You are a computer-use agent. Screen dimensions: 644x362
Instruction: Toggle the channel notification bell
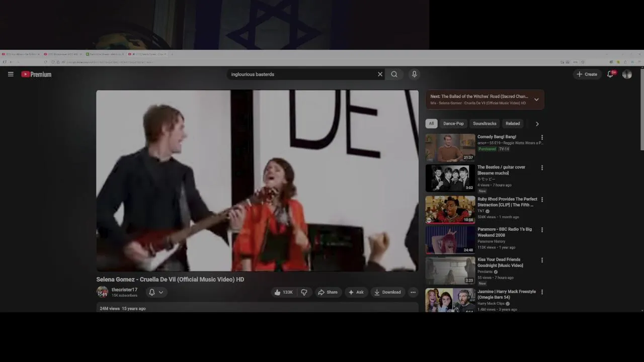pos(152,292)
